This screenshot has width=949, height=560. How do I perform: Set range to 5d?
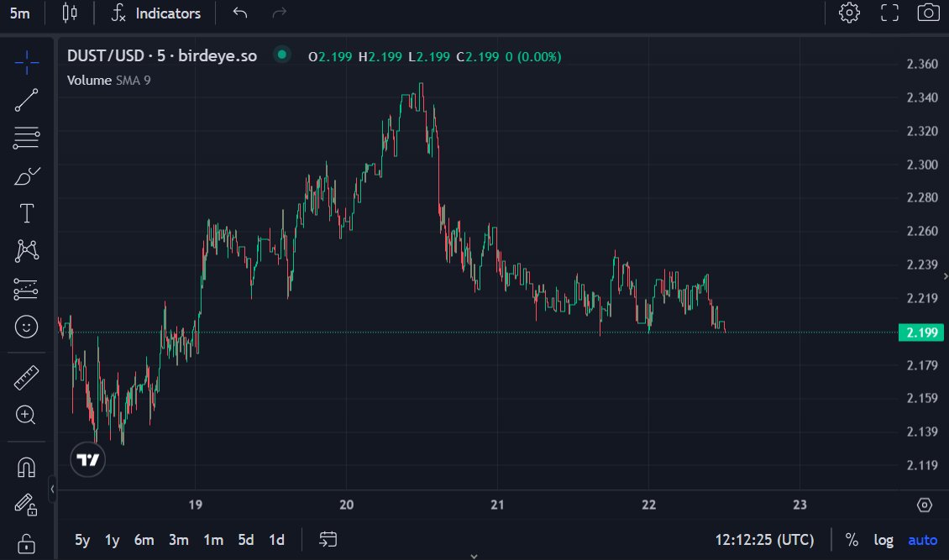pyautogui.click(x=246, y=540)
